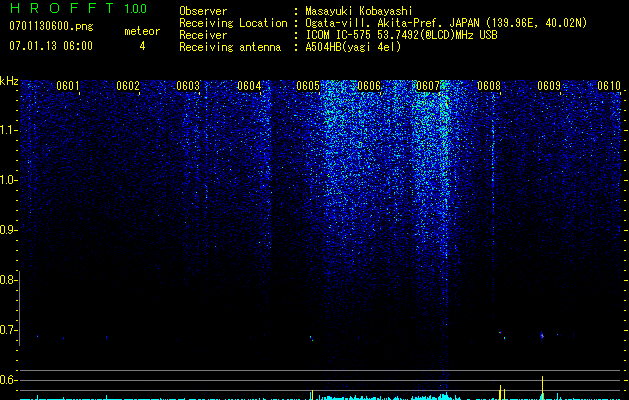This screenshot has height=400, width=629.
Task: Click the 0.8 kHz axis label
Action: (x=8, y=280)
